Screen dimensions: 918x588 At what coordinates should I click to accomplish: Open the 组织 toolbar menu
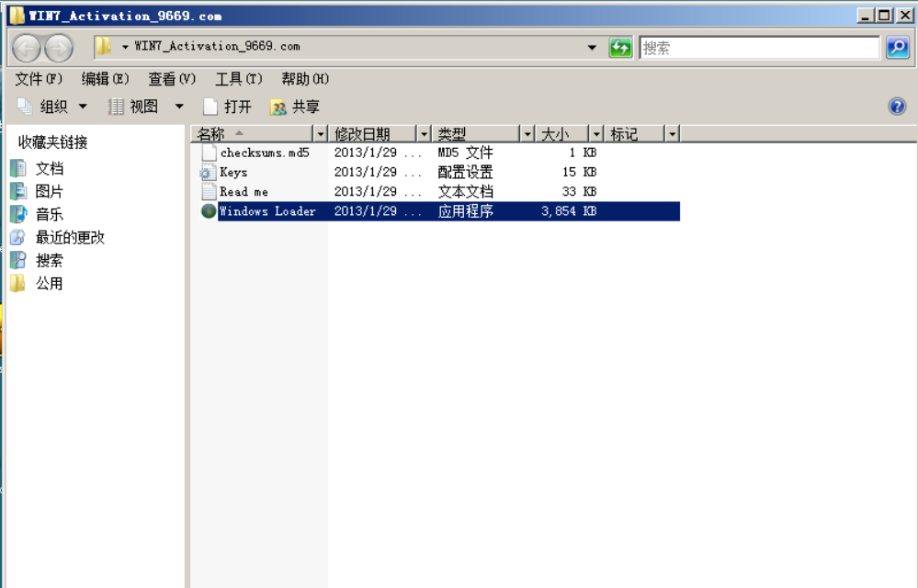coord(52,107)
